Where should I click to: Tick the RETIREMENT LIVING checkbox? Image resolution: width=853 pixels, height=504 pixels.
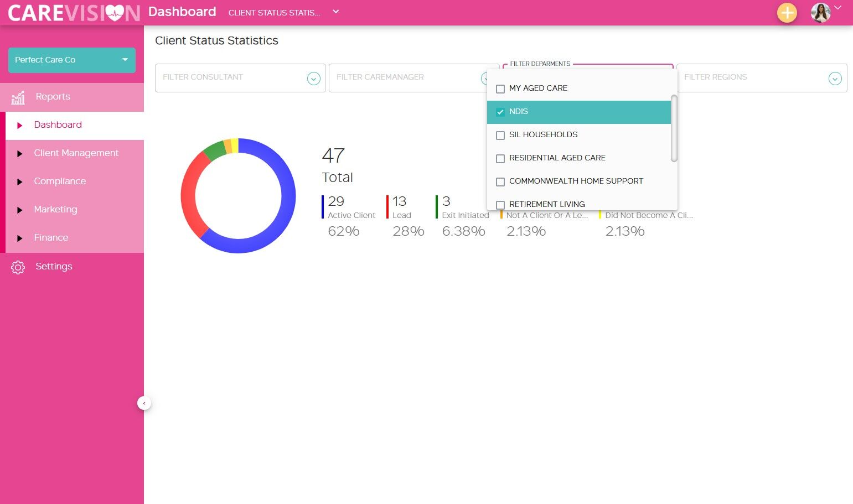pyautogui.click(x=500, y=205)
